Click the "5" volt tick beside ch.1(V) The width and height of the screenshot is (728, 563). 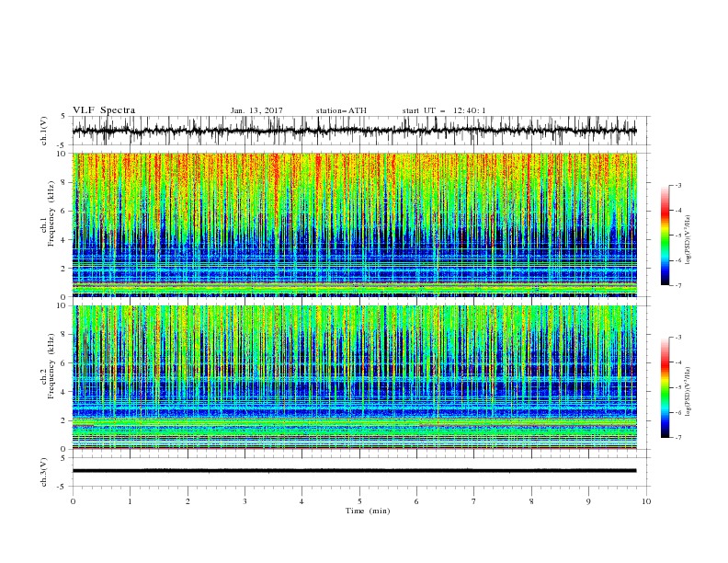(63, 117)
